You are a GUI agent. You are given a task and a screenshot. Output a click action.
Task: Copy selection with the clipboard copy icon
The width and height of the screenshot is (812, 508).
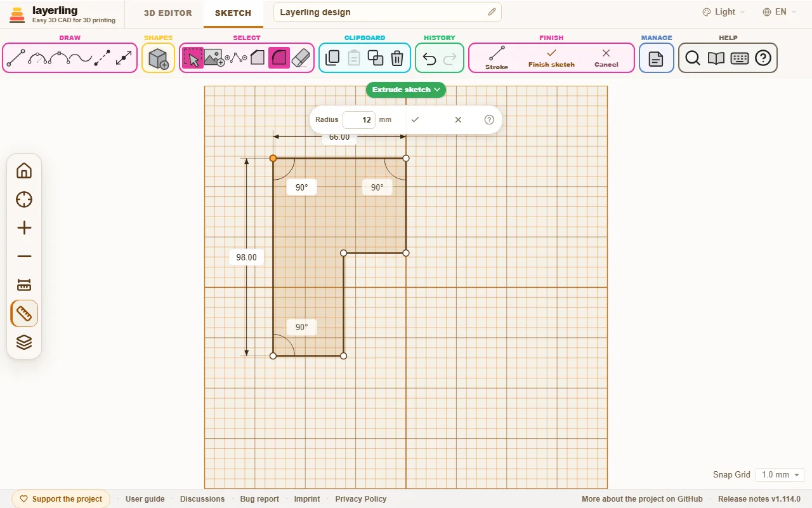[x=332, y=58]
